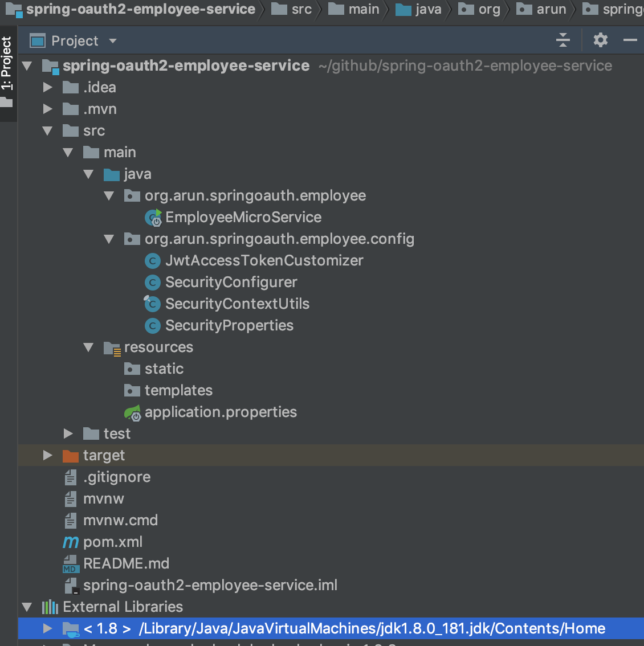
Task: Expand the target folder
Action: pyautogui.click(x=48, y=455)
